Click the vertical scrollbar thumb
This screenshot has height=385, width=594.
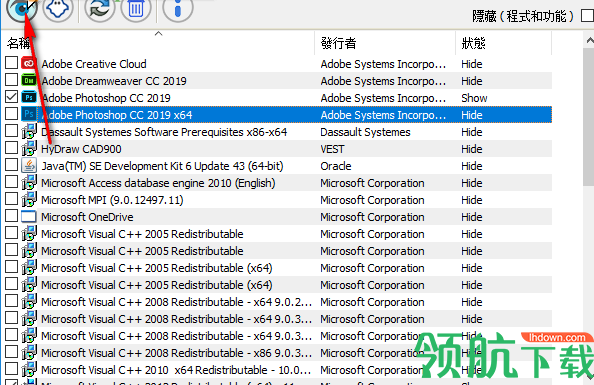(589, 117)
